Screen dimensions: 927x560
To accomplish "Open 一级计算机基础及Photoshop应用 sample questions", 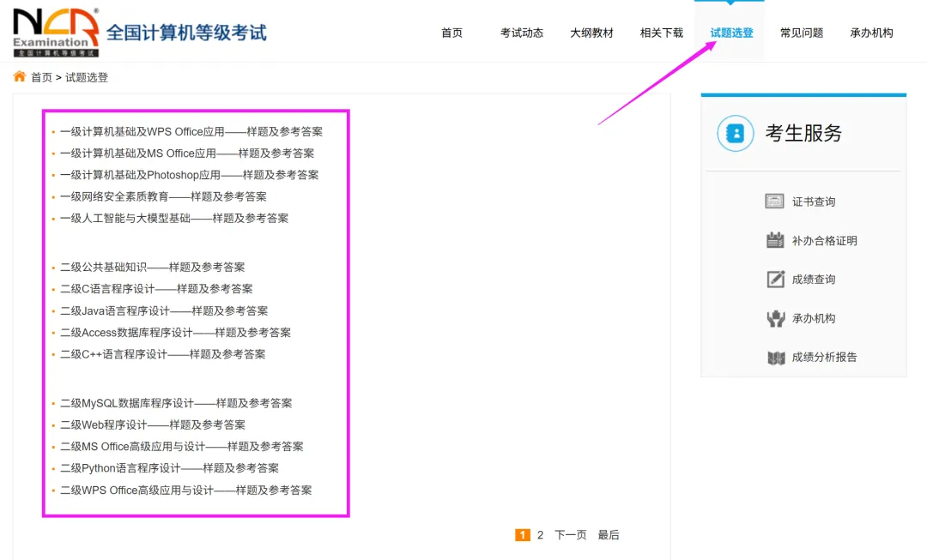I will (189, 175).
